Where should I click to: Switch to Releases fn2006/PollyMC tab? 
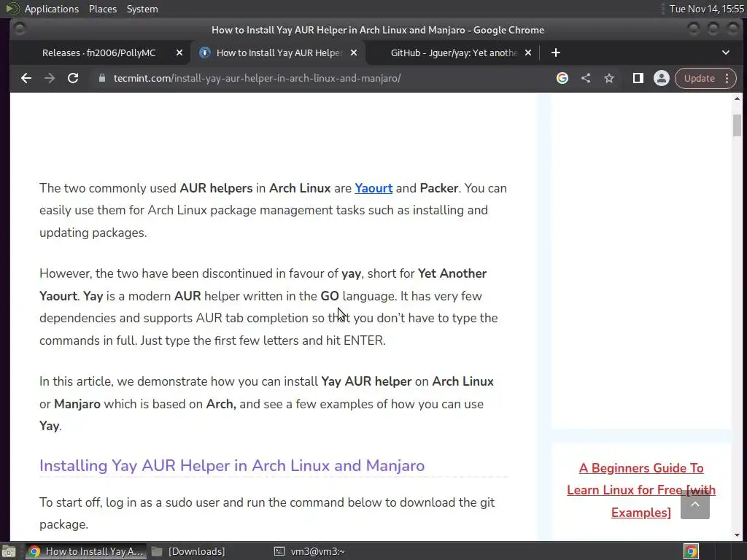coord(98,52)
